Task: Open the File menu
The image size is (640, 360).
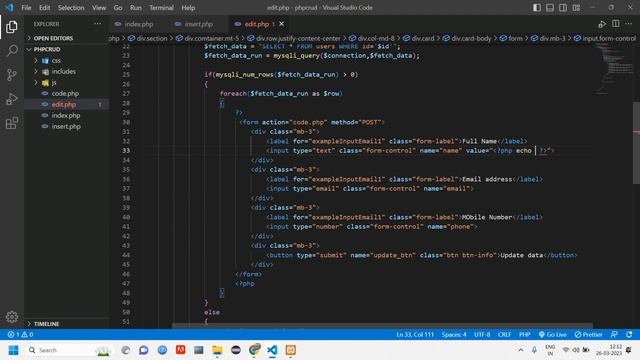Action: [26, 8]
